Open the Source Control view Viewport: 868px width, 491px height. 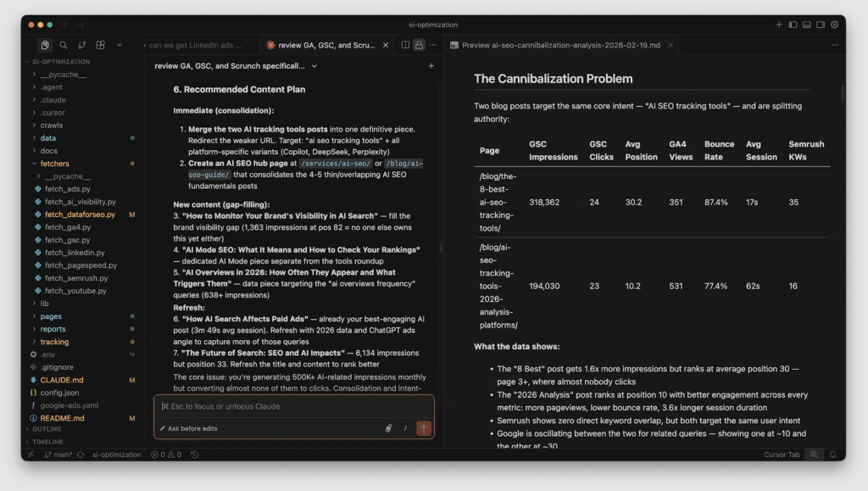(x=81, y=45)
